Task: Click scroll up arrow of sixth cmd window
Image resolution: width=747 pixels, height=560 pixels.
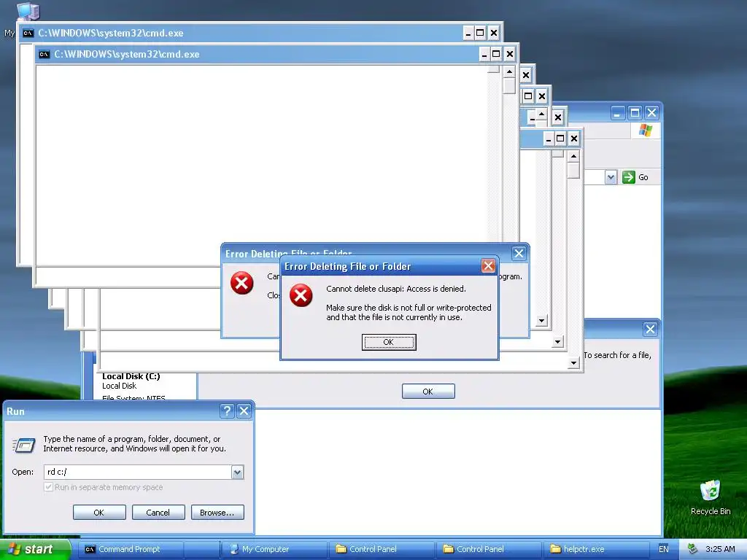Action: [573, 156]
